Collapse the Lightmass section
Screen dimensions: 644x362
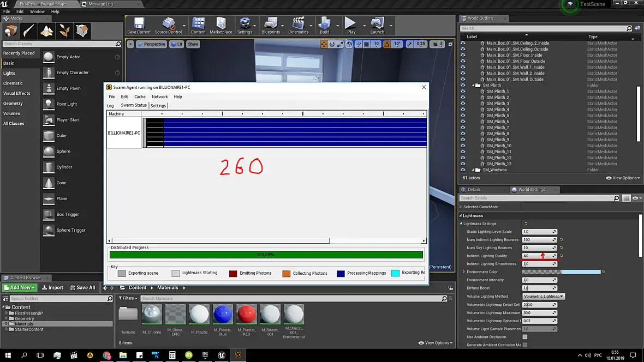pyautogui.click(x=461, y=215)
